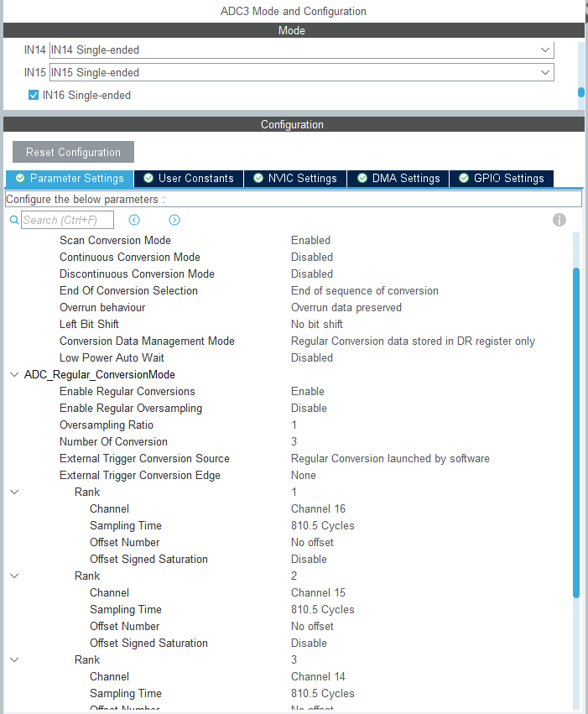This screenshot has width=588, height=714.
Task: Click the External Trigger Conversion Source label
Action: coord(145,459)
